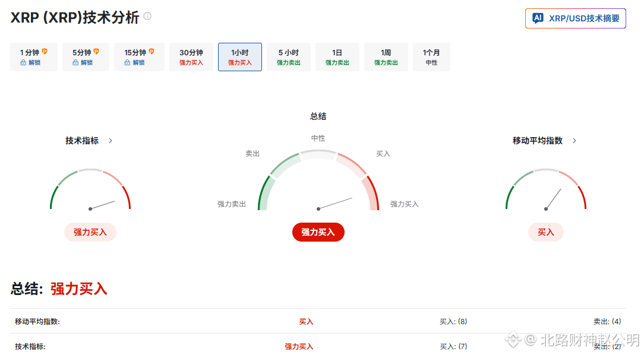Switch to the 5小时 timeframe tab
The width and height of the screenshot is (644, 355).
pos(288,57)
